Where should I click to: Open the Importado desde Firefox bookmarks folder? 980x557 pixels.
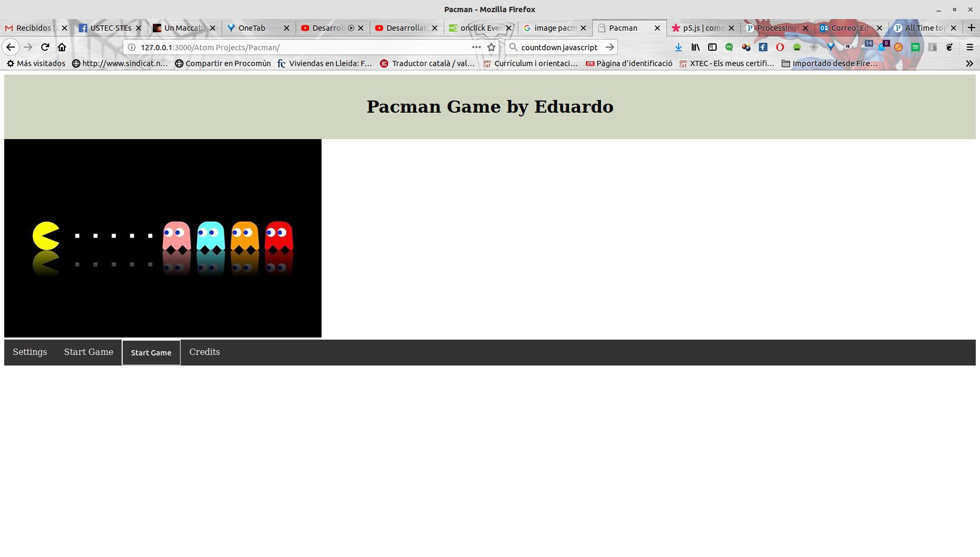[x=830, y=63]
